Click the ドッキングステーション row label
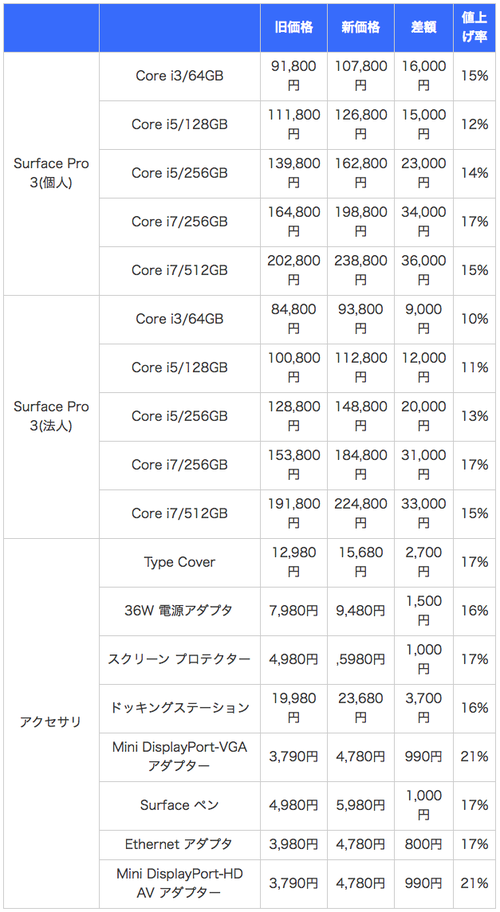Screen dimensions: 500x912 pyautogui.click(x=180, y=708)
